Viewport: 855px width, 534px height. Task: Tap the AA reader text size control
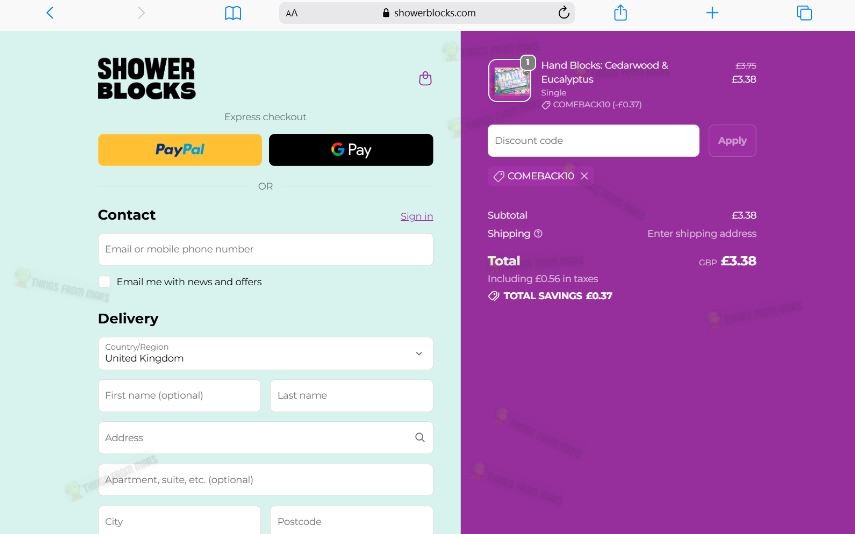pyautogui.click(x=292, y=13)
